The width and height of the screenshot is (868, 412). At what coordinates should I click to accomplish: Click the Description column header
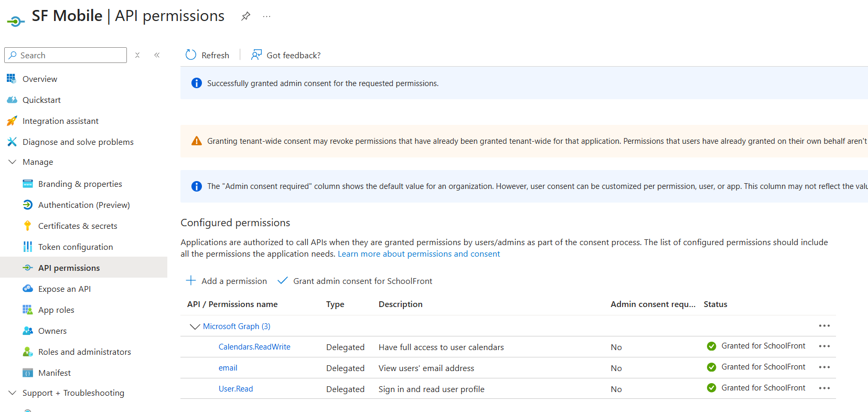pyautogui.click(x=401, y=304)
